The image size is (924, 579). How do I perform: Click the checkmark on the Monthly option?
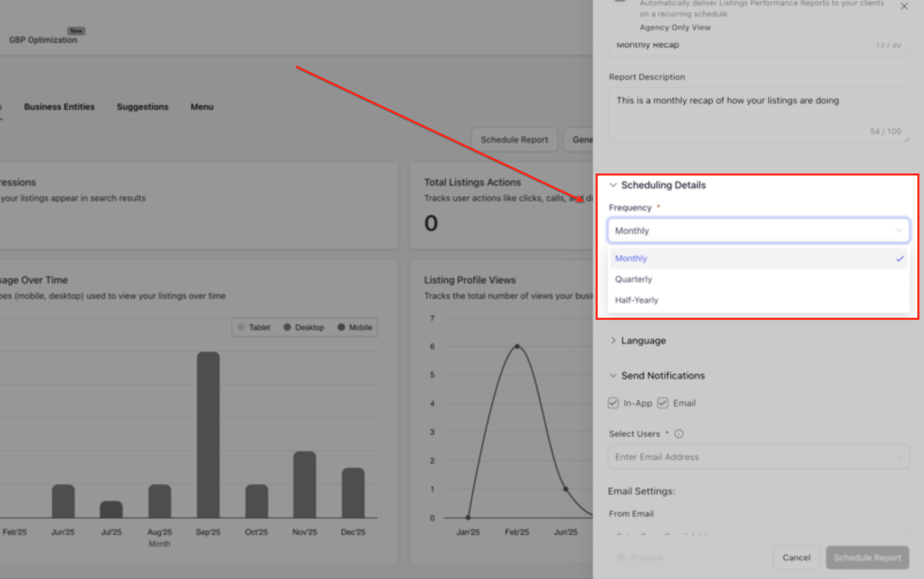click(x=900, y=258)
